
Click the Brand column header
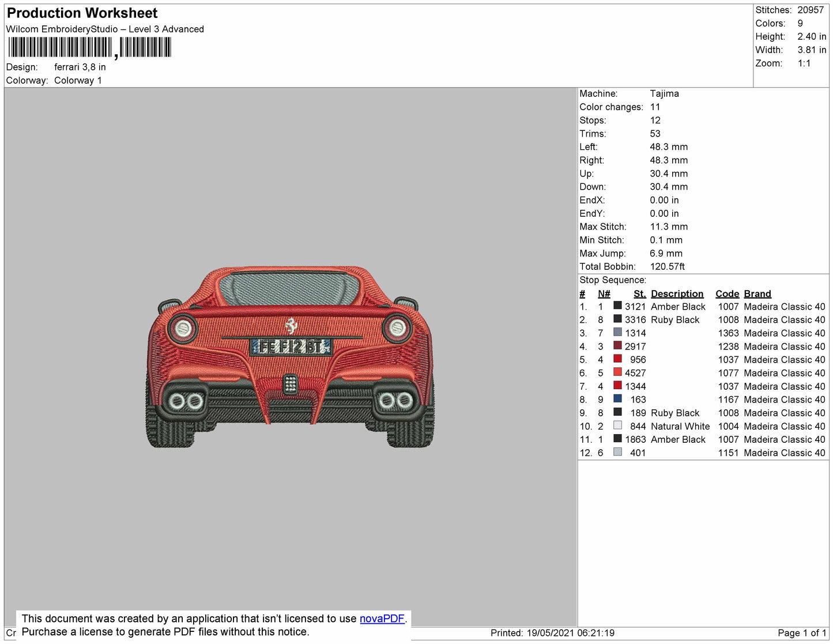[757, 293]
